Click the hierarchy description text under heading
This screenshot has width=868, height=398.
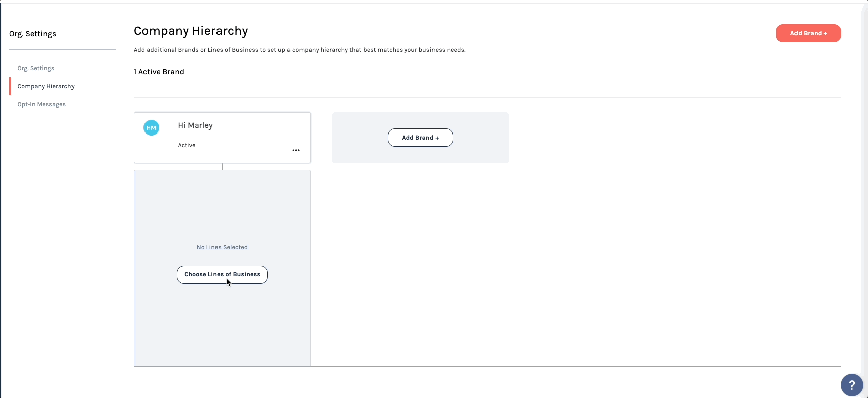[x=300, y=50]
